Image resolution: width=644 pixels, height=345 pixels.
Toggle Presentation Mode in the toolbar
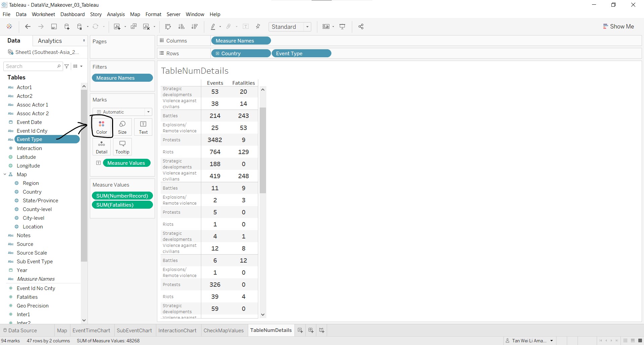tap(342, 27)
